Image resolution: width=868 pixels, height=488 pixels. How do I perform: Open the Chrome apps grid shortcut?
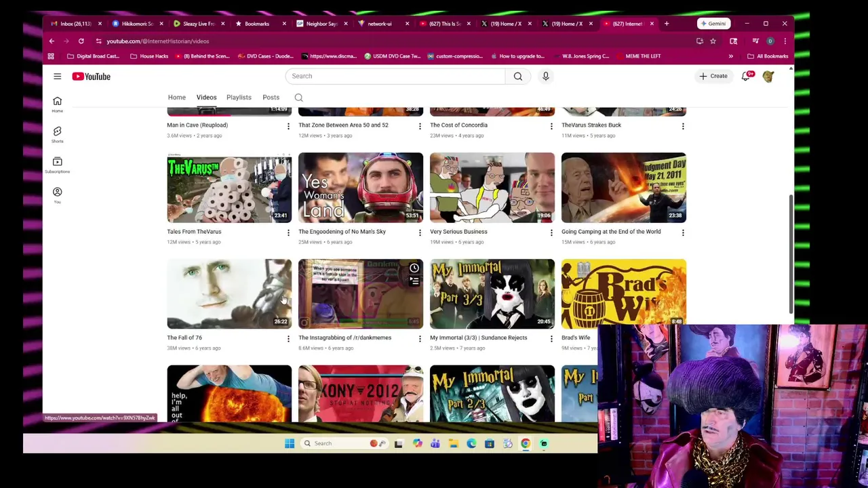(51, 56)
